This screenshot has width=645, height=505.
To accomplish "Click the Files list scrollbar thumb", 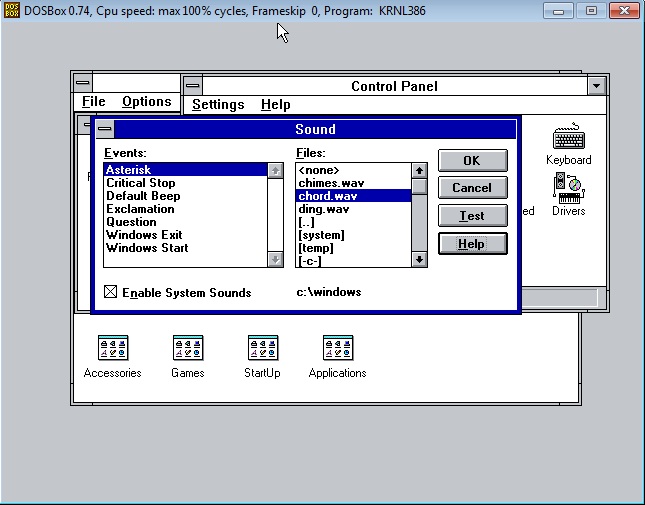I will [419, 186].
